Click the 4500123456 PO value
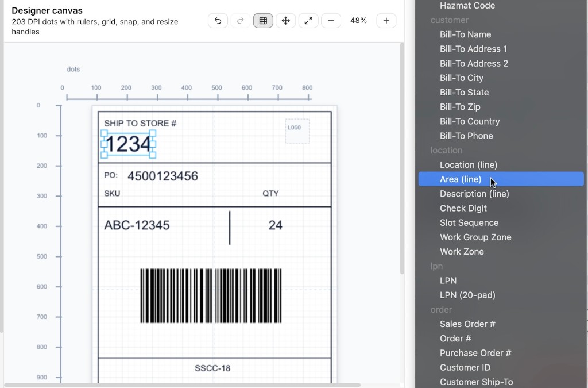Viewport: 588px width, 388px height. [163, 176]
